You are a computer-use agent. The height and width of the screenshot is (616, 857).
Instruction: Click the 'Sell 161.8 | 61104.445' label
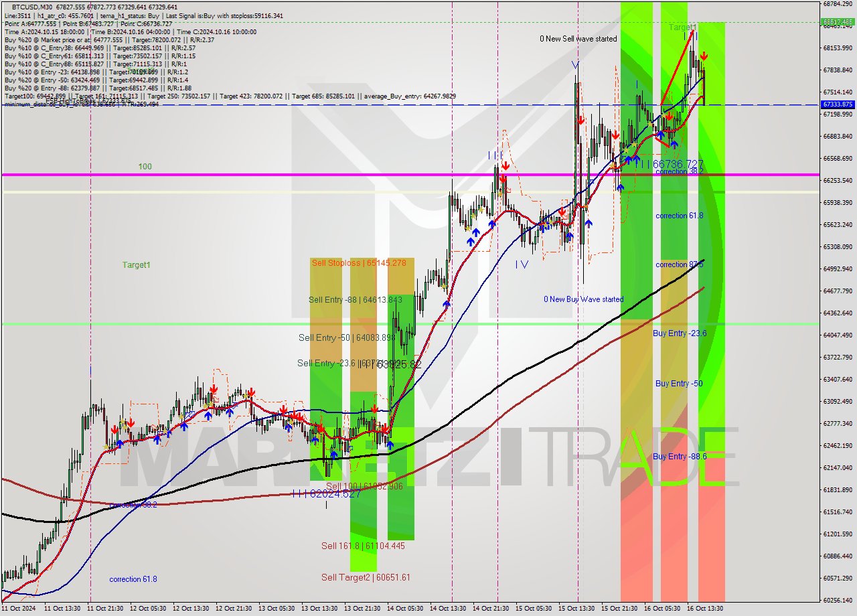click(x=363, y=546)
